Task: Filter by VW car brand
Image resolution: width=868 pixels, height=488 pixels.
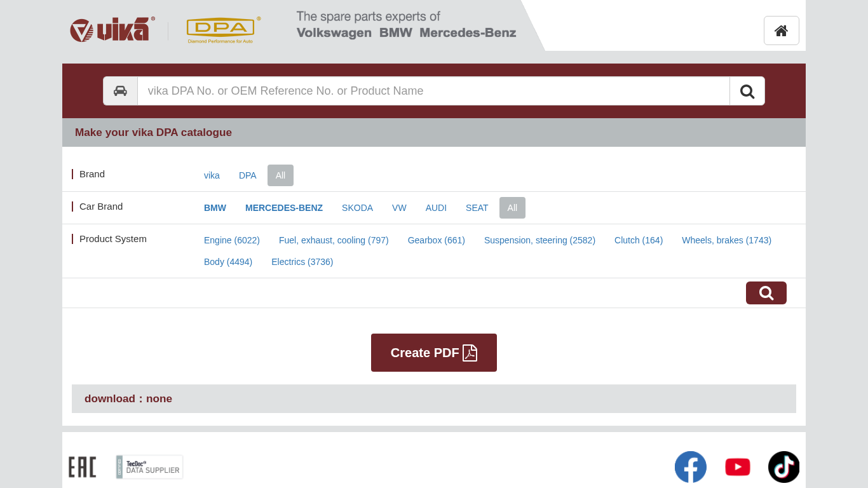Action: tap(399, 208)
